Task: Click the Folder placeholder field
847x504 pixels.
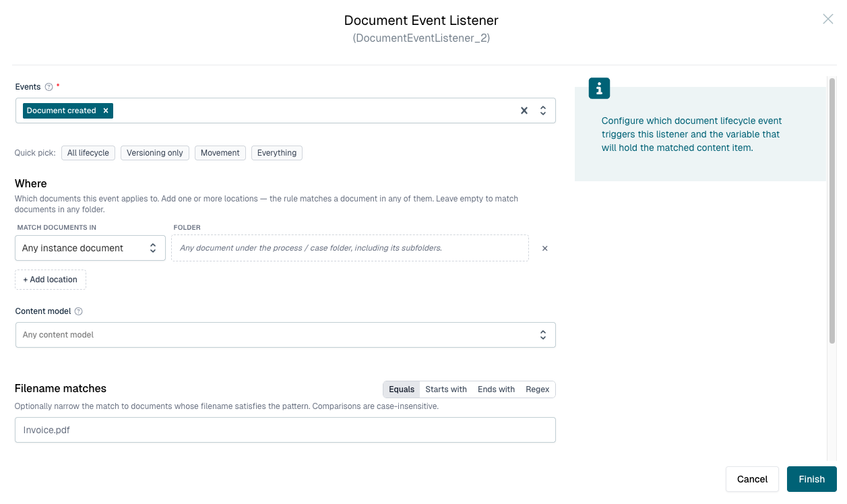Action: (x=350, y=248)
